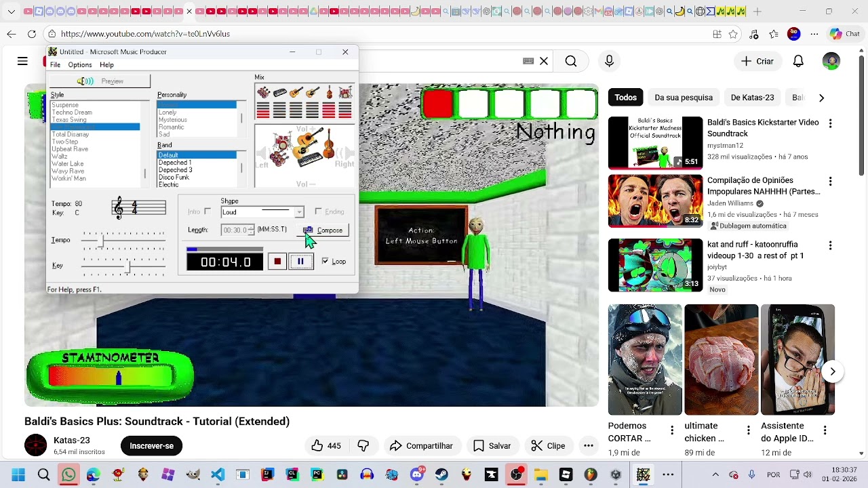Open the File menu in Music Producer
Viewport: 868px width, 488px height.
point(55,65)
